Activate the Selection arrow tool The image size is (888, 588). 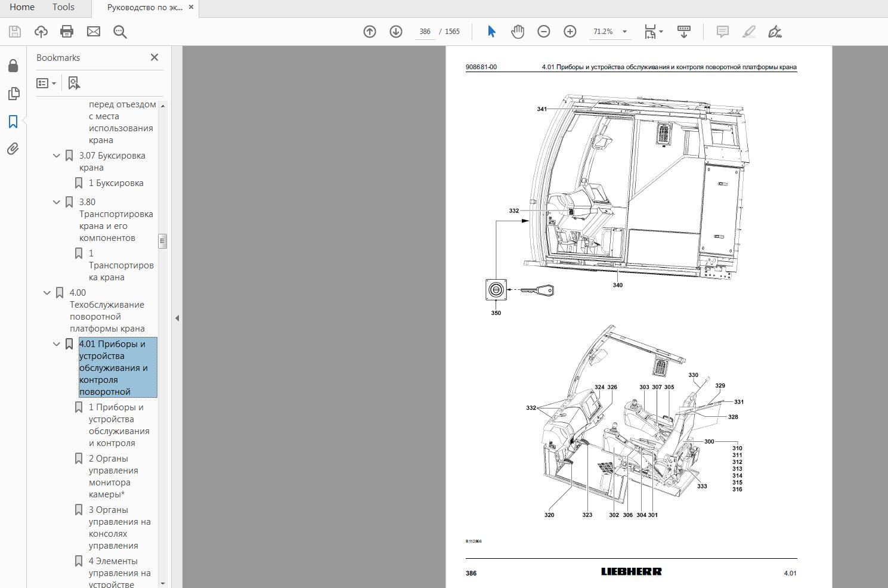491,32
